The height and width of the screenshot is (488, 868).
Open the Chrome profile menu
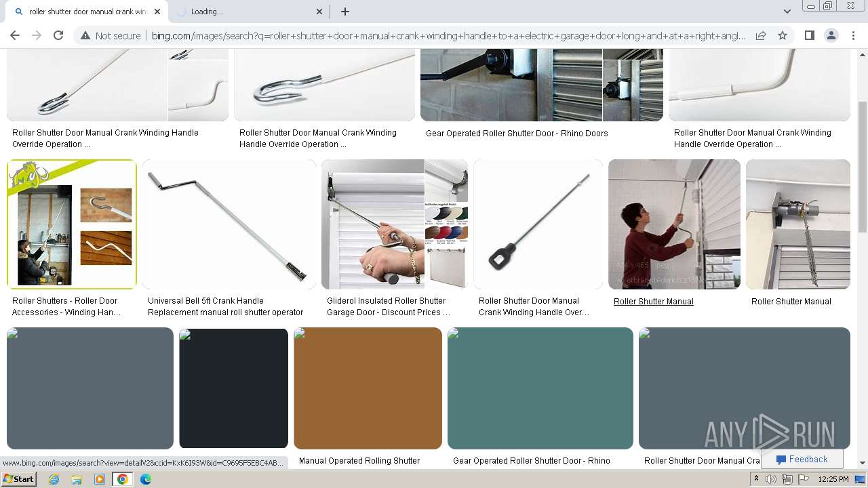pyautogui.click(x=831, y=35)
